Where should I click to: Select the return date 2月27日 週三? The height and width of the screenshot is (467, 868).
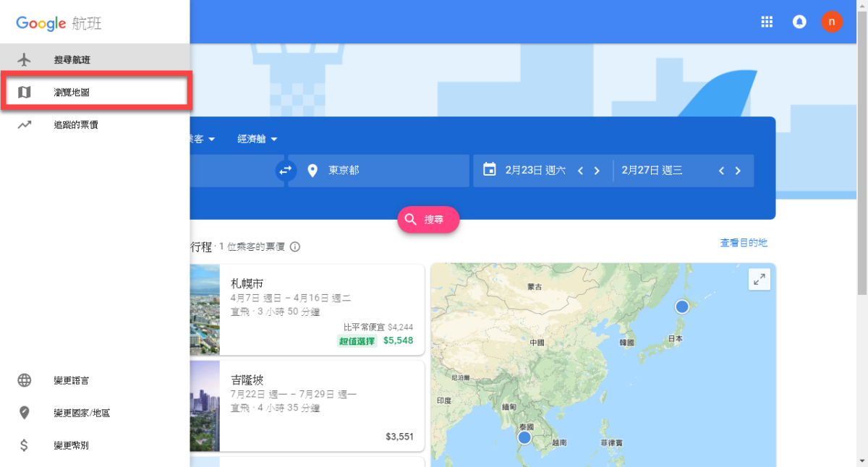coord(652,171)
